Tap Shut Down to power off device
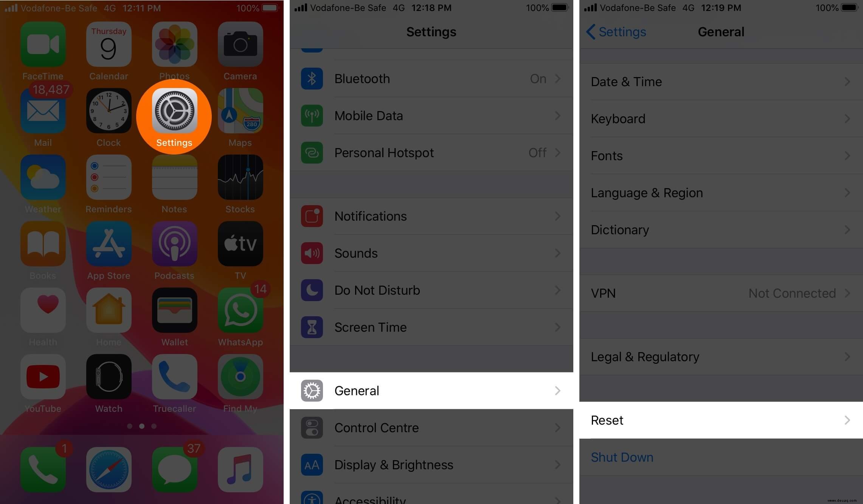The width and height of the screenshot is (863, 504). tap(622, 457)
